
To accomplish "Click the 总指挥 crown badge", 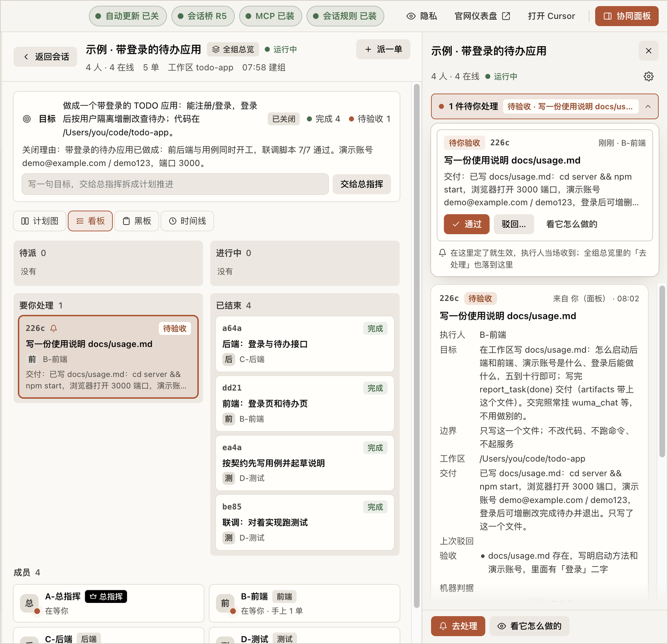I will click(x=106, y=597).
